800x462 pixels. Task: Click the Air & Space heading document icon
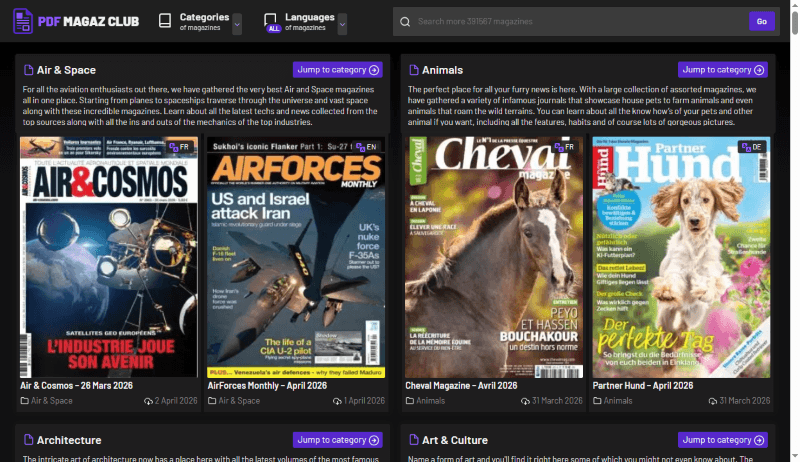[29, 70]
